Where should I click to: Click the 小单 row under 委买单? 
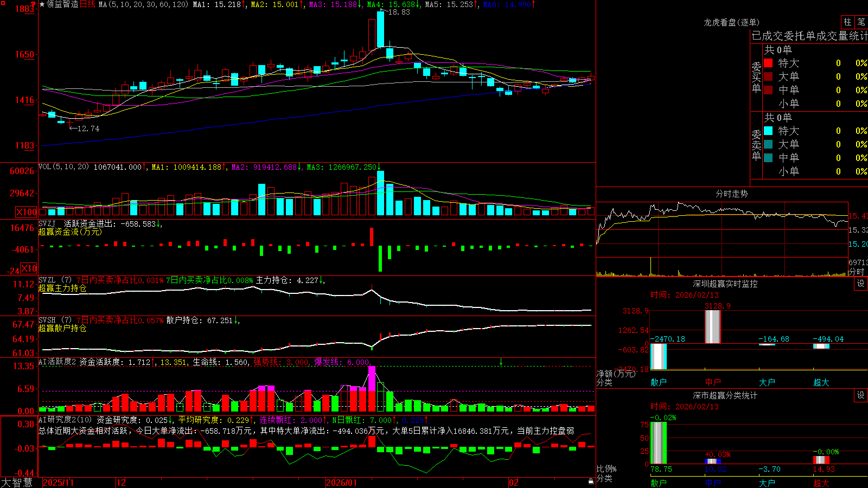[x=815, y=104]
